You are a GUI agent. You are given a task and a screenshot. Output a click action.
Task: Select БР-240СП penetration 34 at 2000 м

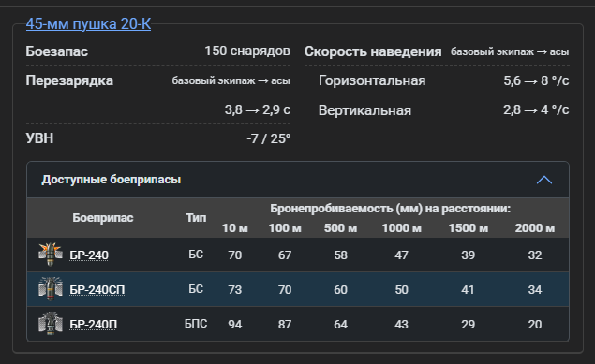[535, 289]
